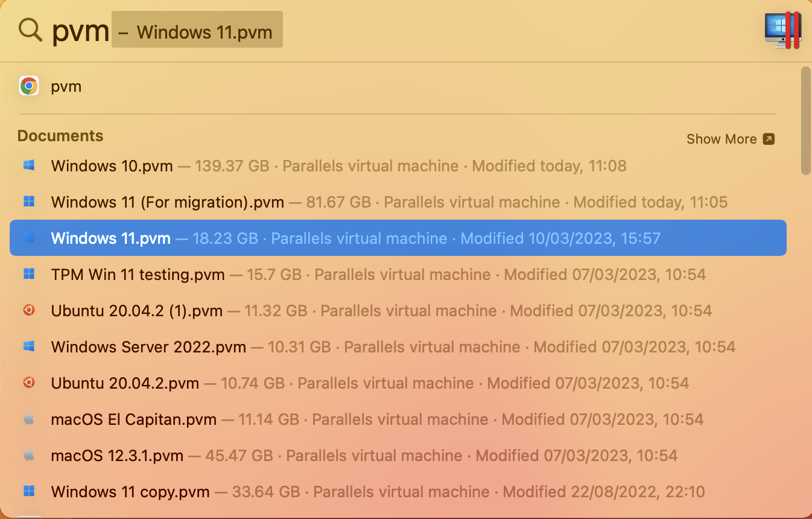Open the Ubuntu 20.04.2.pvm result

(x=125, y=383)
